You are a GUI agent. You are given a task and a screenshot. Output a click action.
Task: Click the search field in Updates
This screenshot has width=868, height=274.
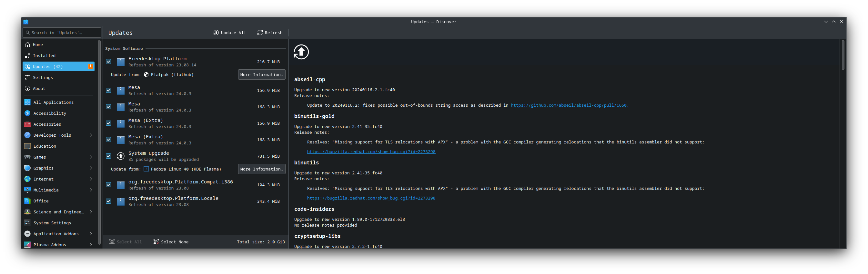coord(62,33)
